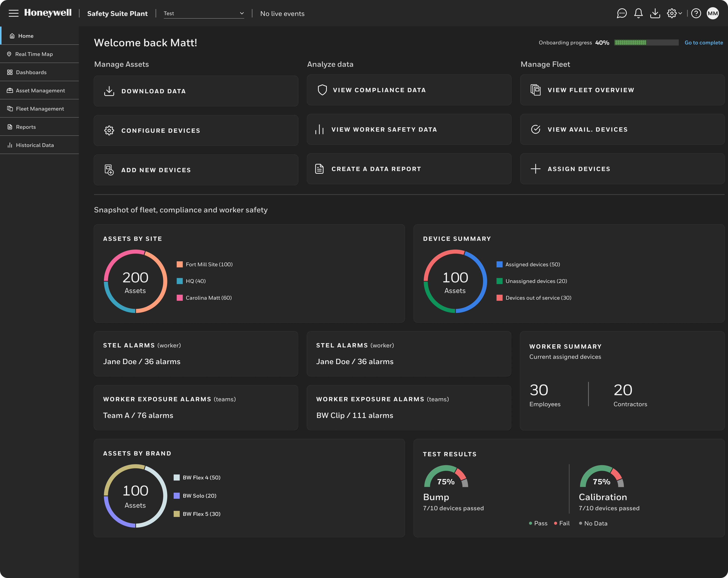Click the shield icon for compliance data
The height and width of the screenshot is (578, 728).
[x=322, y=90]
